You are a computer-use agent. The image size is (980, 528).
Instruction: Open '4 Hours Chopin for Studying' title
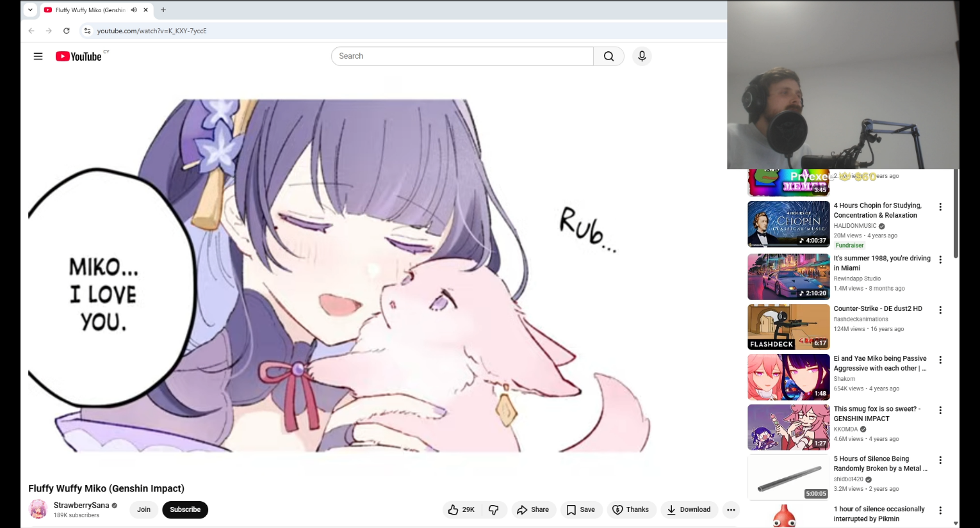coord(878,211)
